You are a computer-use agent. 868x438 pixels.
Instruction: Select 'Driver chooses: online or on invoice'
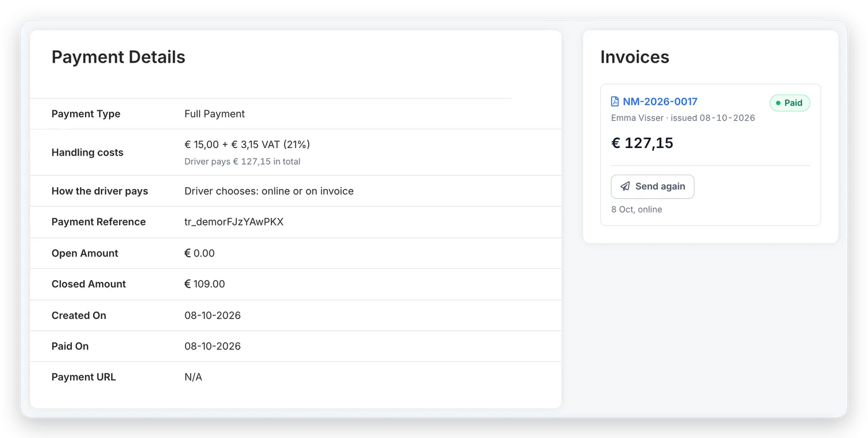(269, 191)
